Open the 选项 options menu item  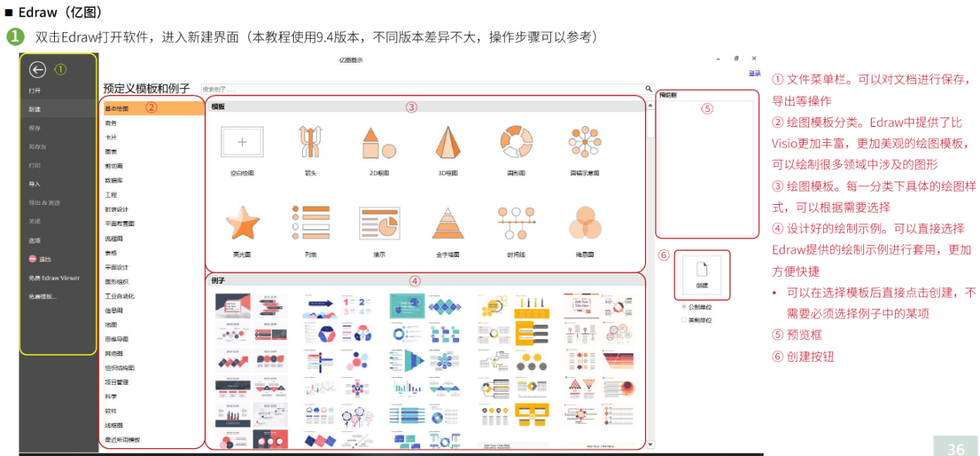35,240
